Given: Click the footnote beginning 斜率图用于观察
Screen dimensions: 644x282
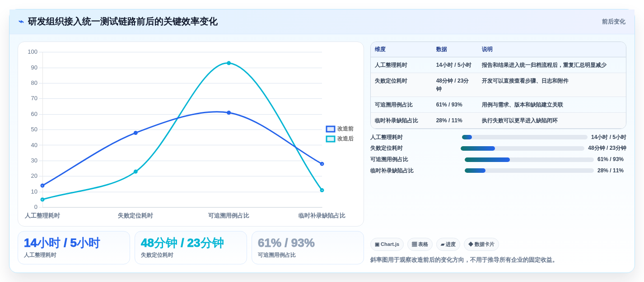Looking at the screenshot, I should (464, 260).
